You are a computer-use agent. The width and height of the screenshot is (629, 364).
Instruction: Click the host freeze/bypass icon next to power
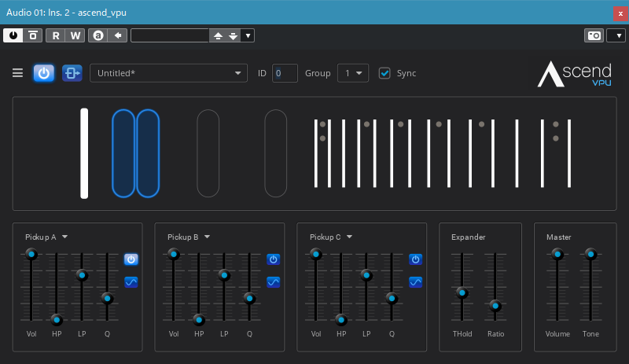click(x=33, y=35)
